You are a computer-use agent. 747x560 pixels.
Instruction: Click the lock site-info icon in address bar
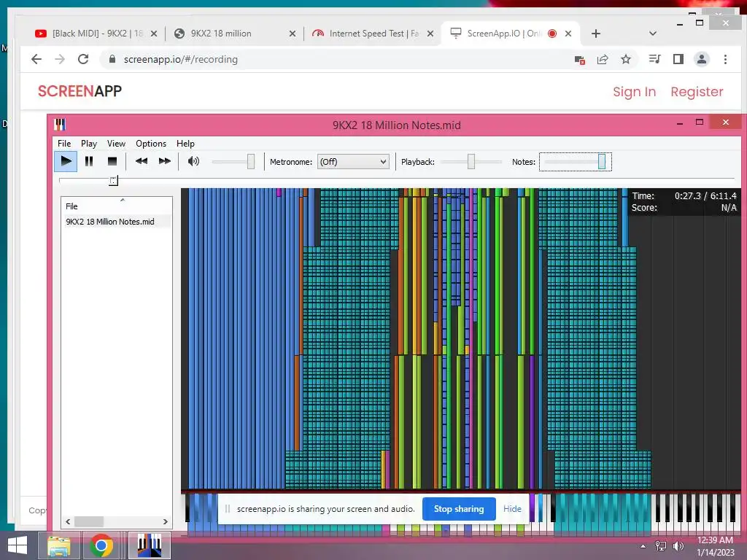[112, 59]
